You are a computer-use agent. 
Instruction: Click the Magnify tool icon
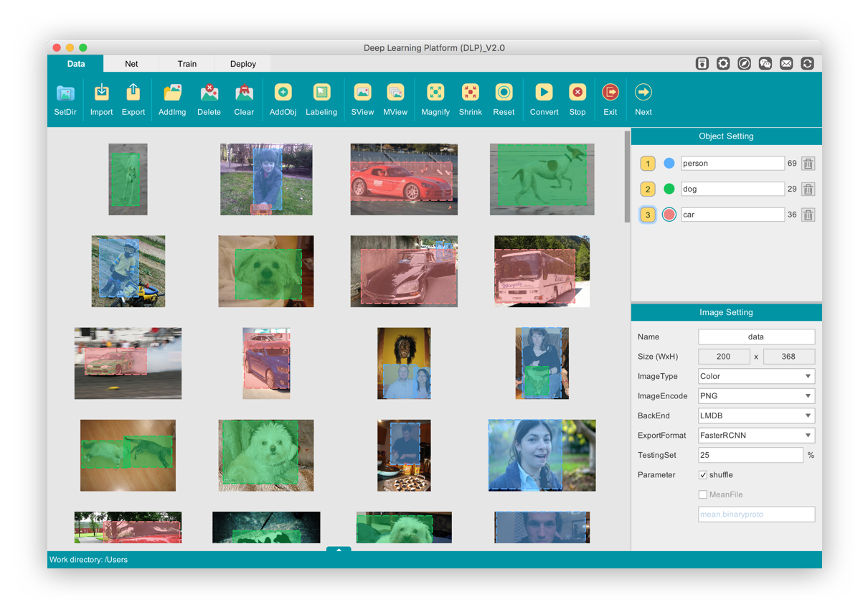[435, 93]
